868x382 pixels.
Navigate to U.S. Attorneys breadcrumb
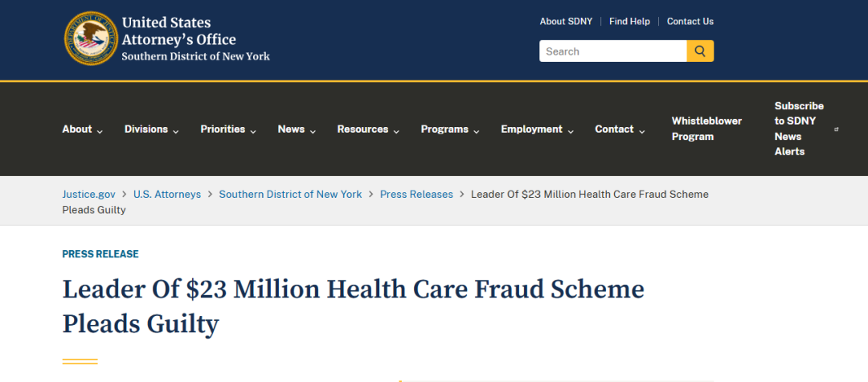coord(167,195)
